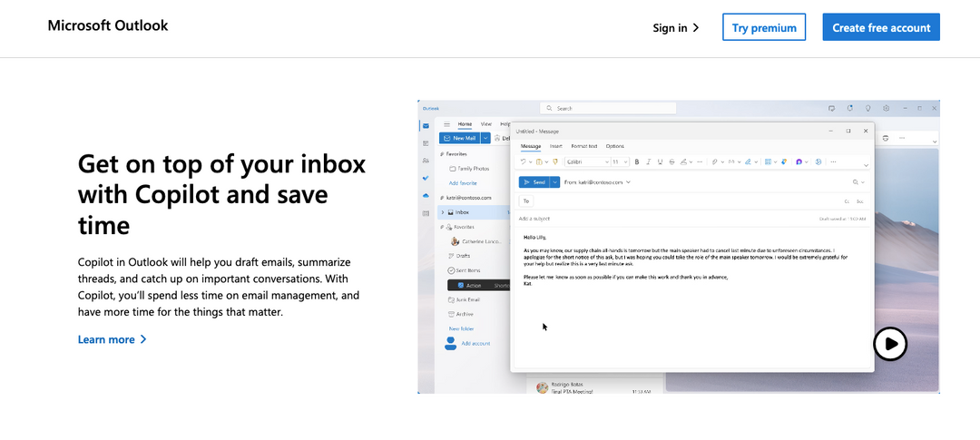Click the Add favorite link

(463, 183)
